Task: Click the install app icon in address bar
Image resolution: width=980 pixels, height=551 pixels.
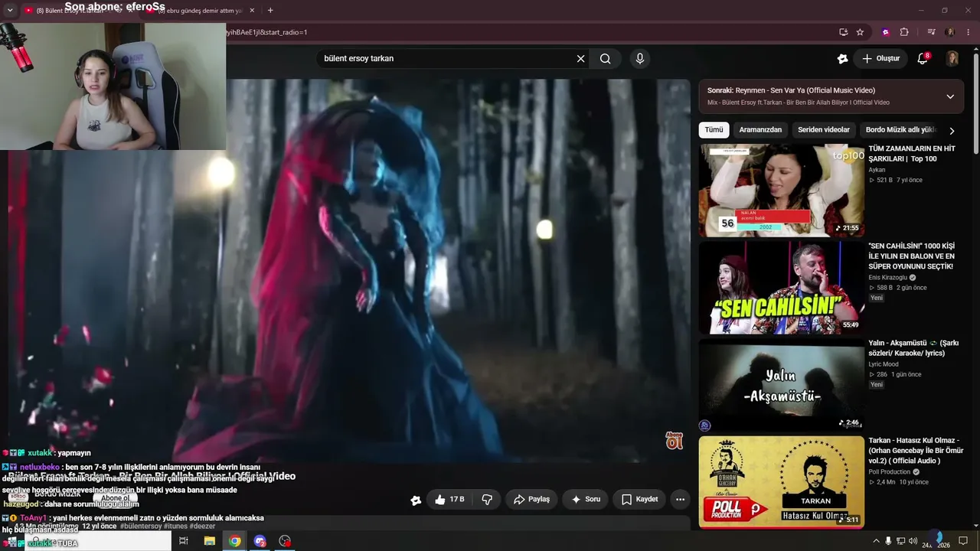Action: [x=843, y=32]
